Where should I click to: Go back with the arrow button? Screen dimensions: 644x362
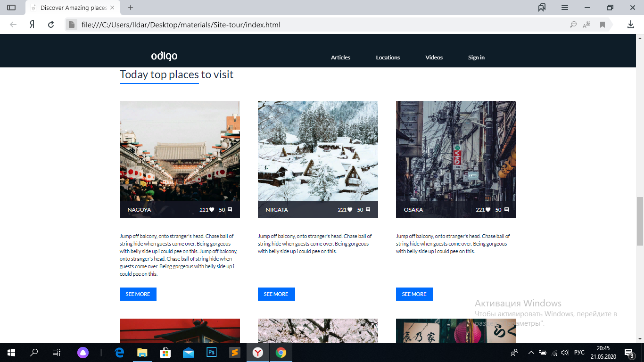13,25
